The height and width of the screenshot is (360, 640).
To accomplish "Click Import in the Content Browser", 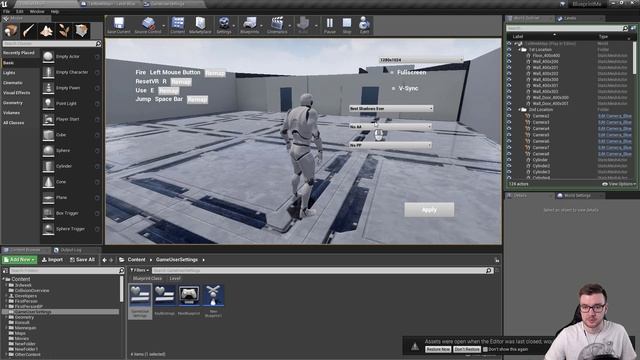I will (x=52, y=260).
